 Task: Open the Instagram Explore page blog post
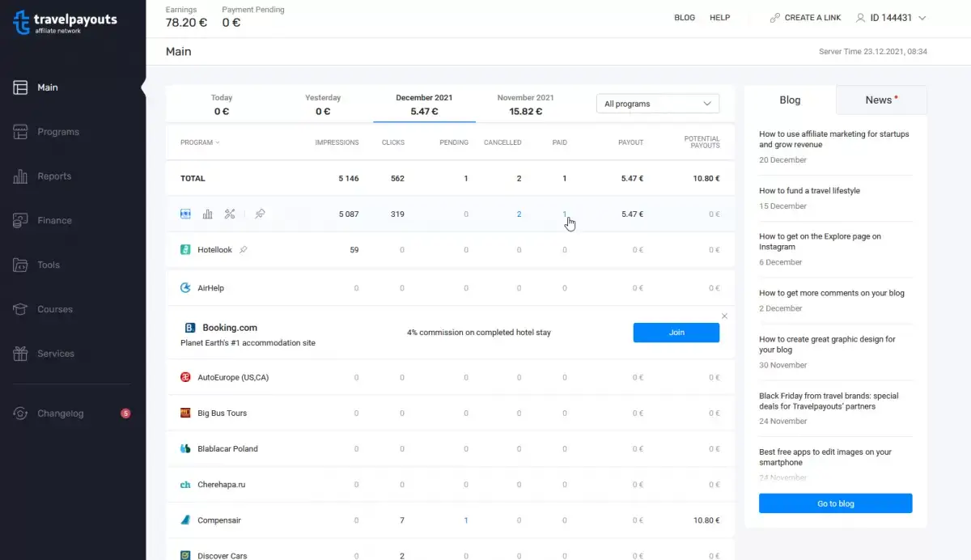(820, 242)
